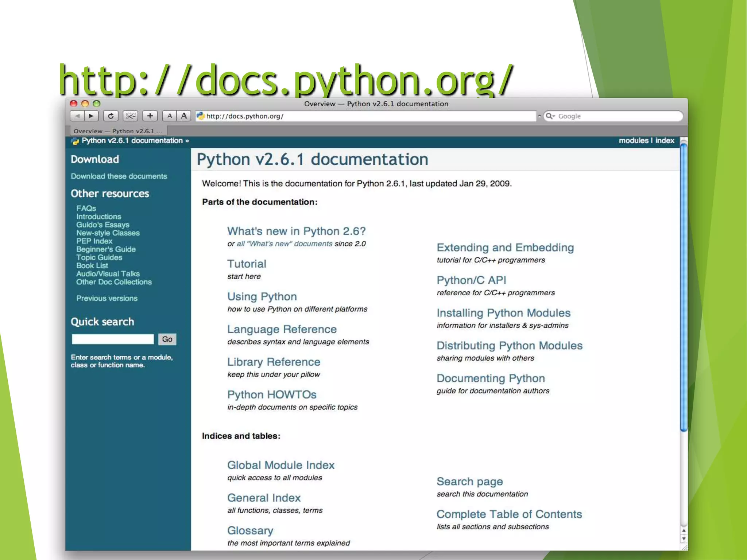
Task: Open the Topic Guides link
Action: [99, 257]
